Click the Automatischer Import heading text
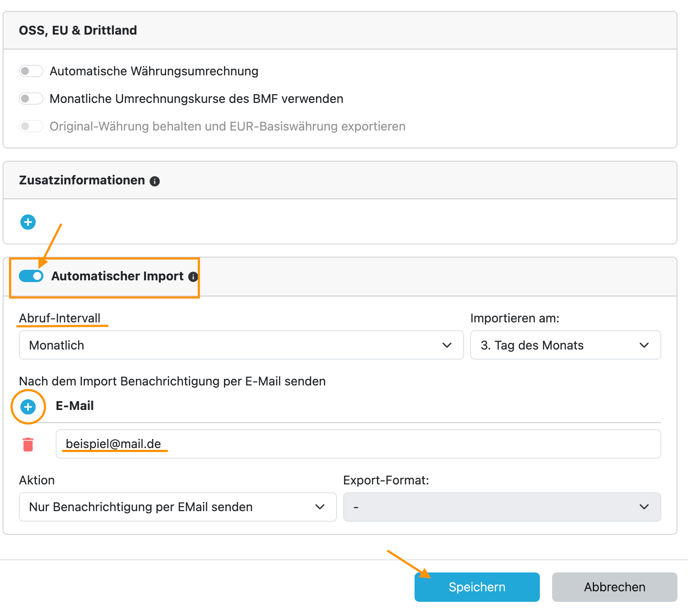688x611 pixels. coord(117,276)
